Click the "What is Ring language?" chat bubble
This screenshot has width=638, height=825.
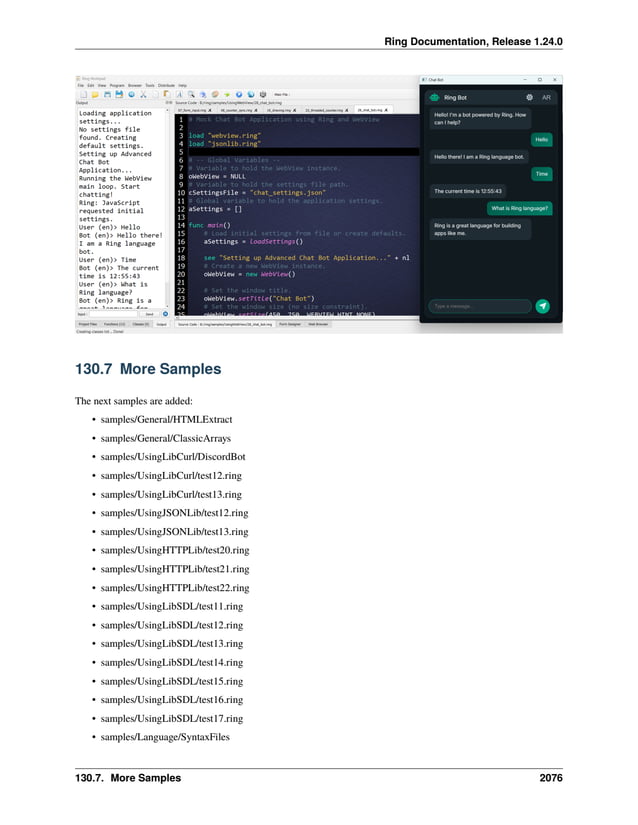pos(519,208)
